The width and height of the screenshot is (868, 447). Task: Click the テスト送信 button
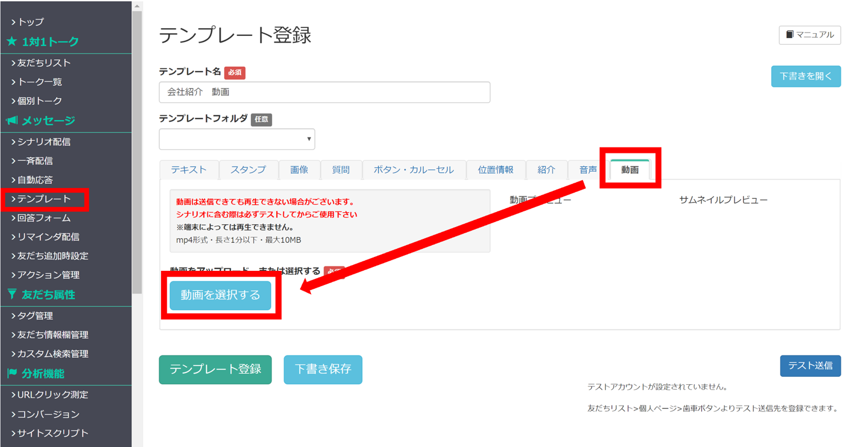[x=810, y=366]
